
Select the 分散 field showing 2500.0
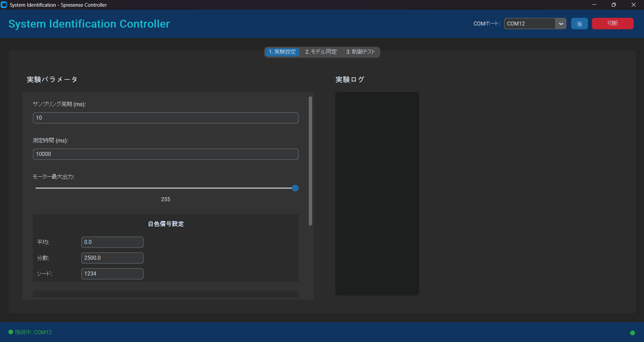tap(112, 258)
